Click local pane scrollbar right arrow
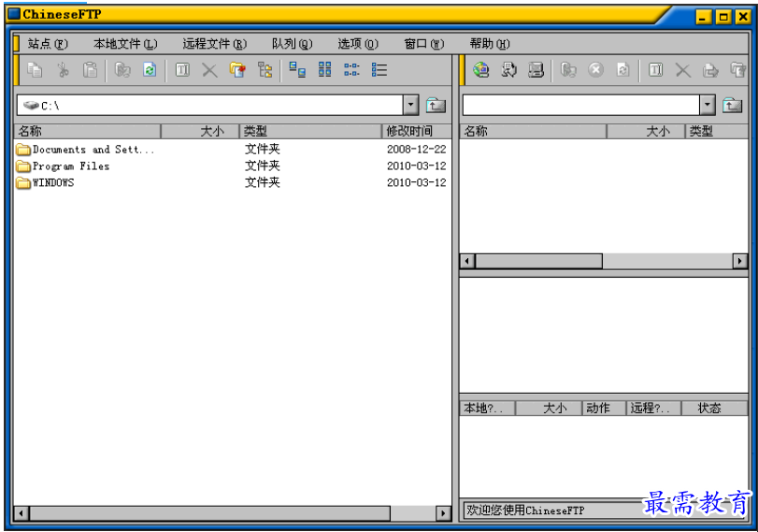The height and width of the screenshot is (532, 758). (x=443, y=512)
